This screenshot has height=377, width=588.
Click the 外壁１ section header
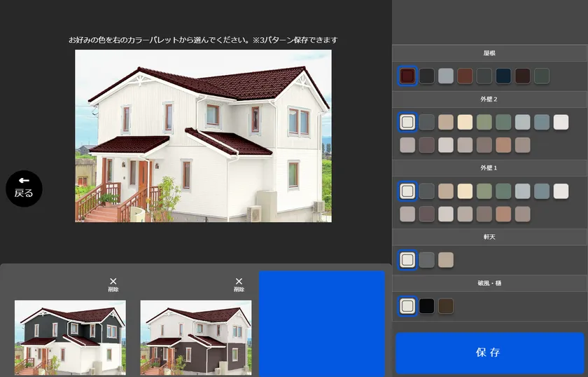pyautogui.click(x=490, y=168)
